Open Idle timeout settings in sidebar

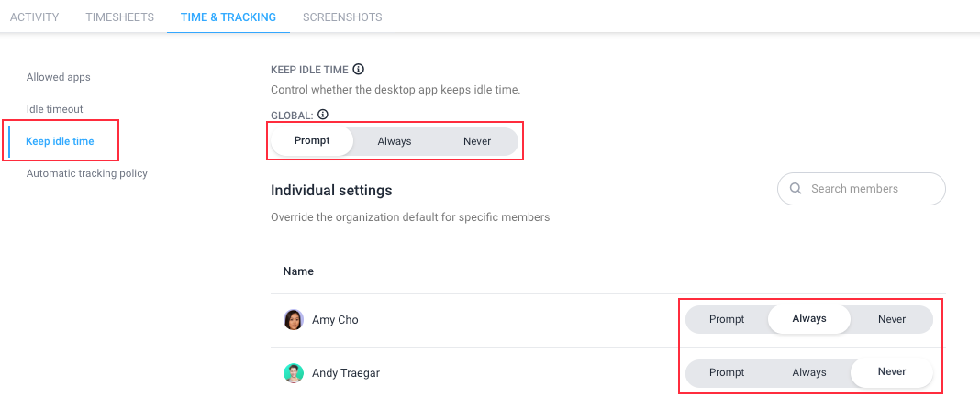coord(54,109)
